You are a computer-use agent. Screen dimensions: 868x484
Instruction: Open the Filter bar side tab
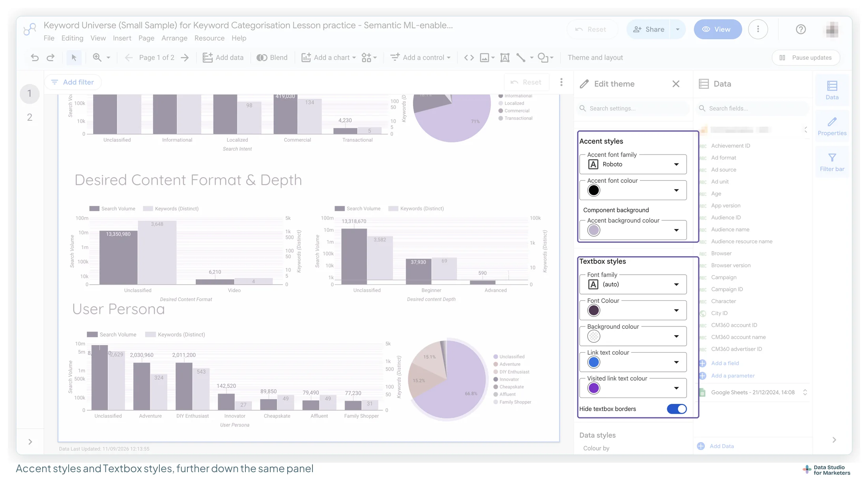[x=832, y=162]
